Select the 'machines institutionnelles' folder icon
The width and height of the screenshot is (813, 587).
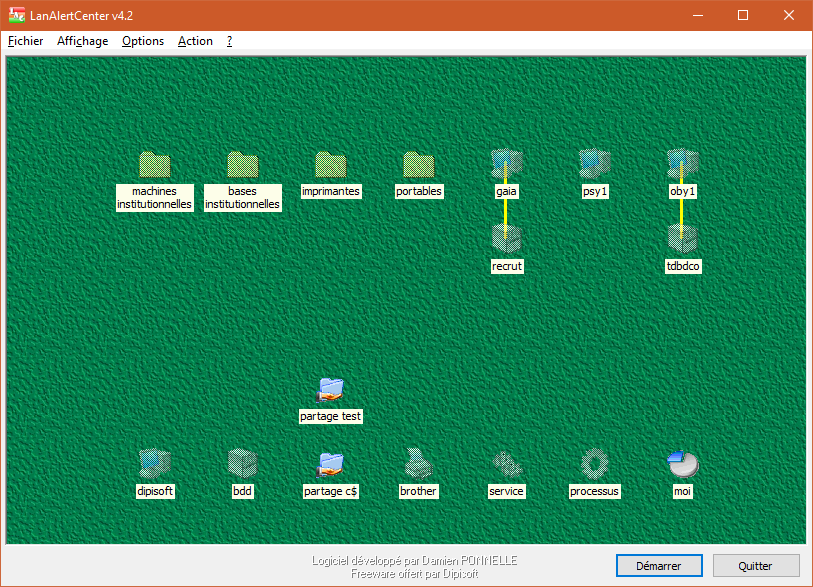(154, 165)
